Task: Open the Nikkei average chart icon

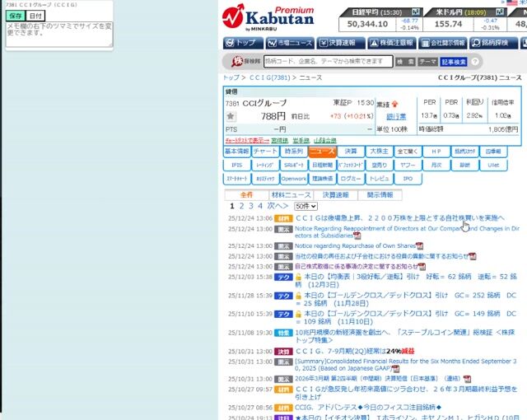Action: [416, 12]
